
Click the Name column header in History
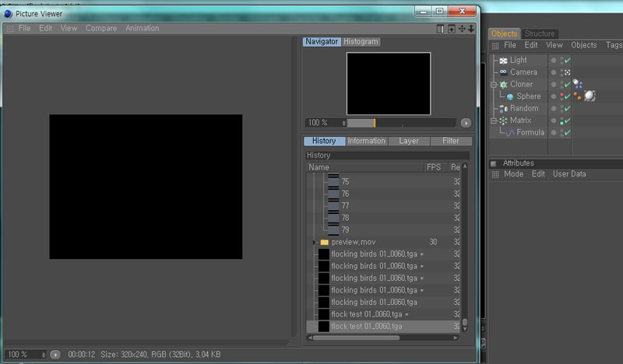364,167
